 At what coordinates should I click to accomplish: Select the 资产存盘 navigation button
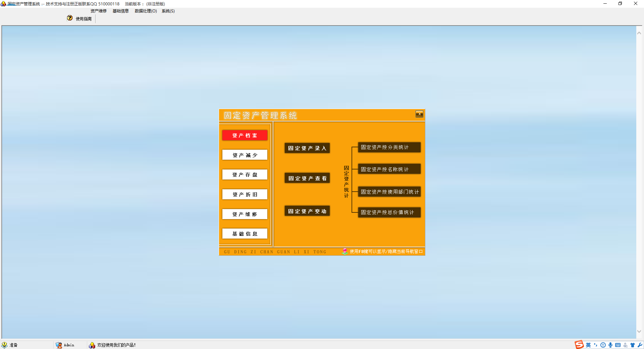(245, 174)
